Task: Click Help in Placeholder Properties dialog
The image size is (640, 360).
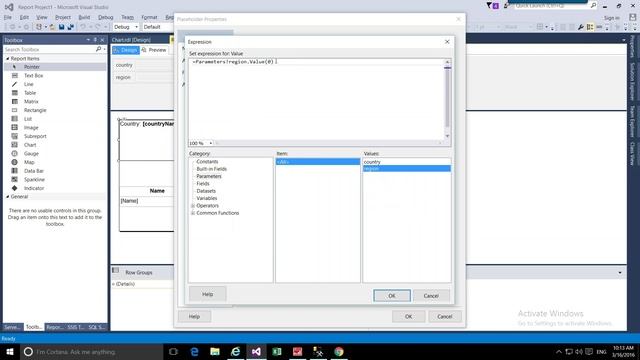Action: [194, 316]
